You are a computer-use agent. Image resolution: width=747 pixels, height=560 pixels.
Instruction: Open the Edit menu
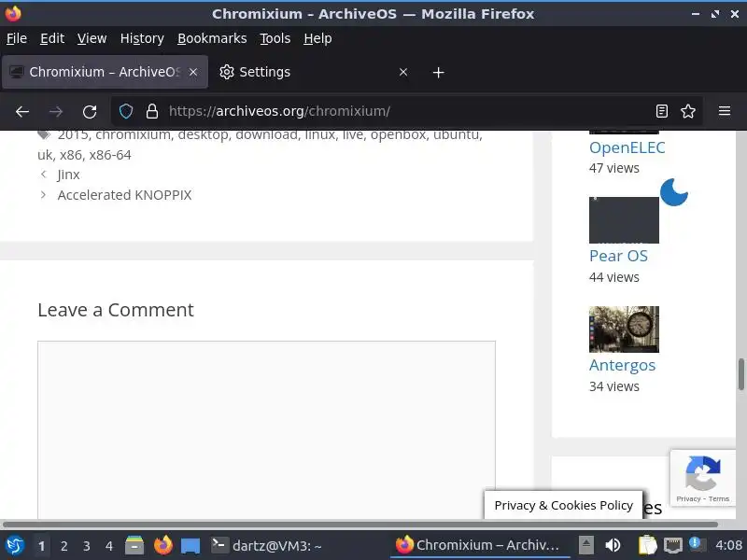coord(52,38)
